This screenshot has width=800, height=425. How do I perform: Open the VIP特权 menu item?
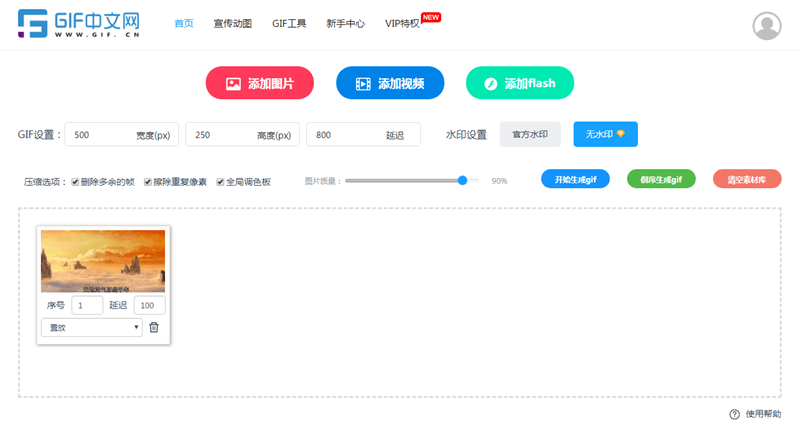click(x=403, y=24)
